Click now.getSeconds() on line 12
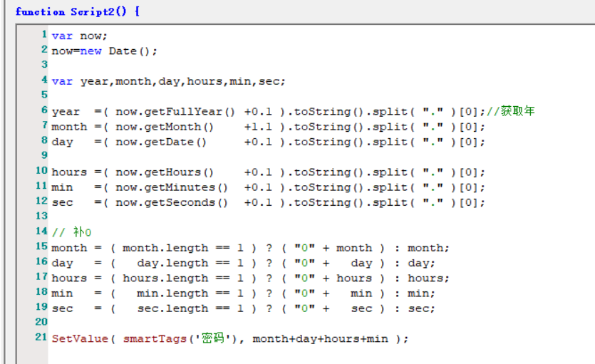The image size is (595, 364). click(x=172, y=203)
